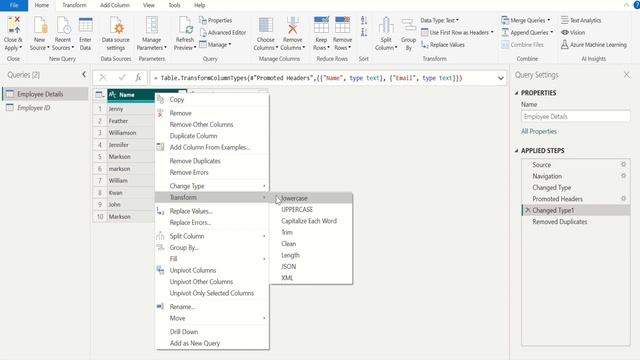Click Unpivot Other Columns
The image size is (640, 360).
(212, 282)
